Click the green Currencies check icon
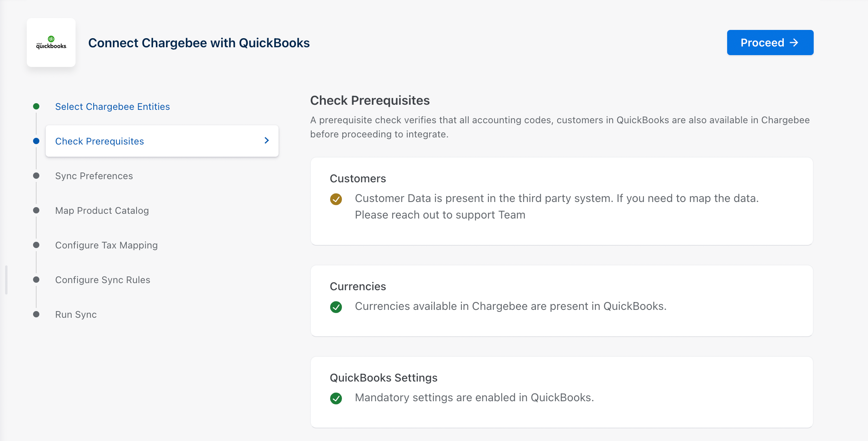This screenshot has width=868, height=441. coord(336,307)
